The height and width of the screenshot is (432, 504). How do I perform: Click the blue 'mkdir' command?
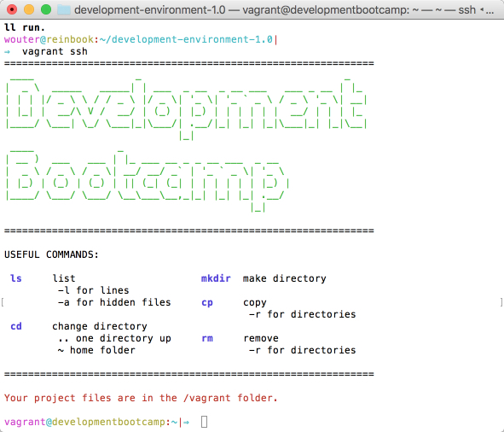[216, 278]
